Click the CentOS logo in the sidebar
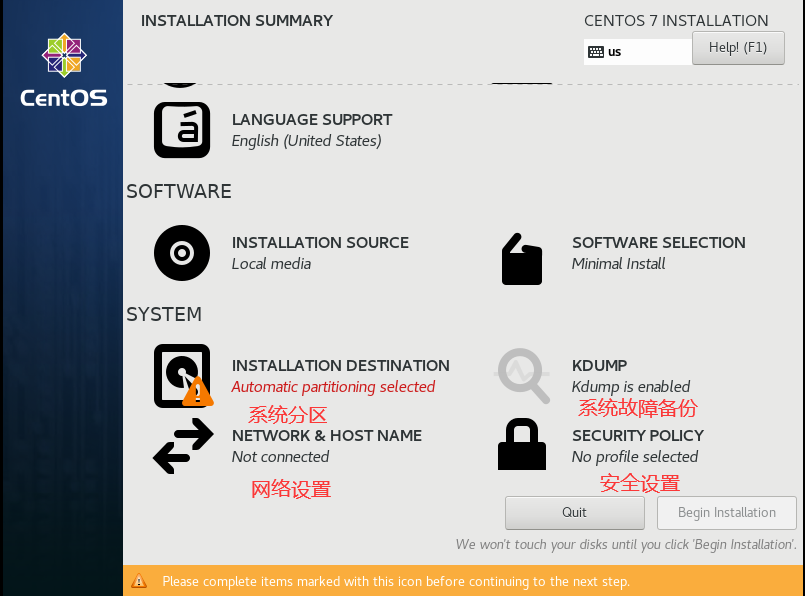The height and width of the screenshot is (596, 805). point(64,70)
